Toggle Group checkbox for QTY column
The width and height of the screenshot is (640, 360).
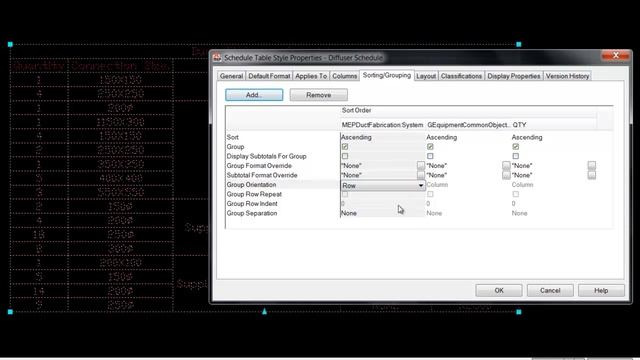[x=516, y=147]
